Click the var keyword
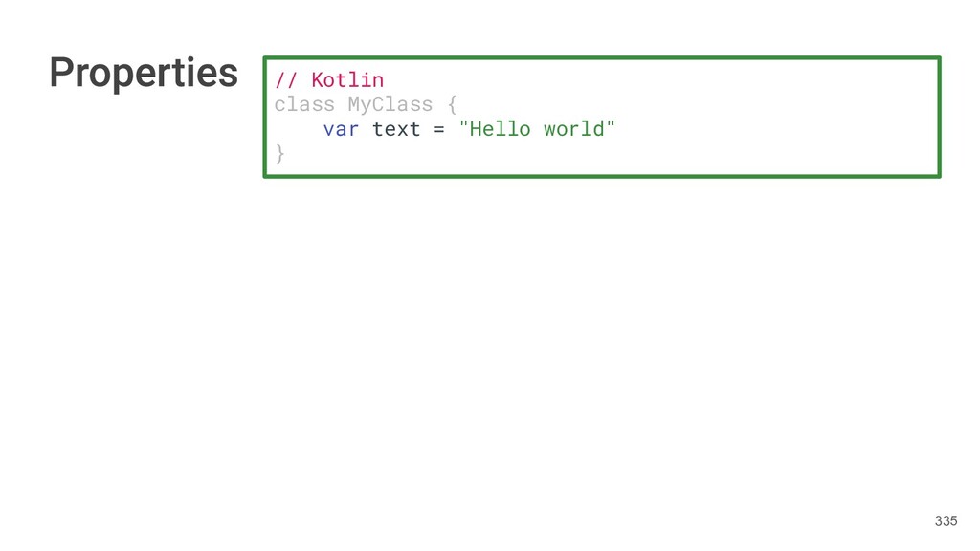Image resolution: width=980 pixels, height=551 pixels. [341, 128]
